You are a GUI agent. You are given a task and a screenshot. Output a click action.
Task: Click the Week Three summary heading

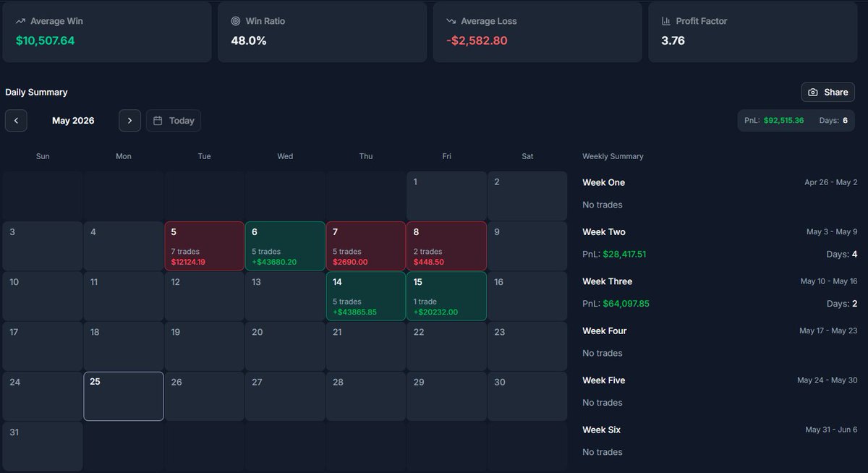click(x=608, y=281)
